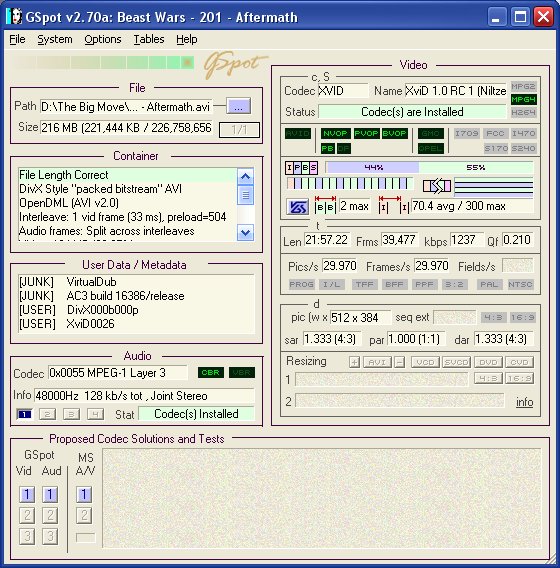Click the packed bitstream arrow icon
The width and height of the screenshot is (560, 568).
pyautogui.click(x=437, y=186)
